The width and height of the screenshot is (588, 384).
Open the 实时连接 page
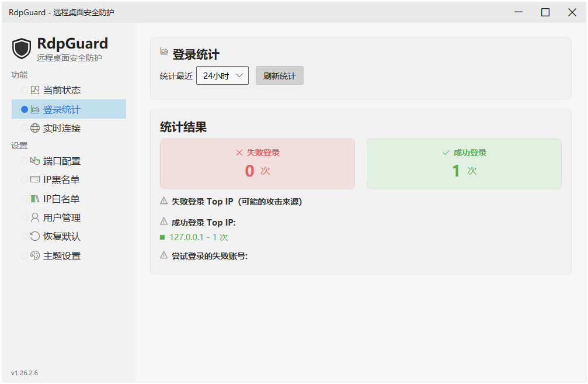coord(65,128)
